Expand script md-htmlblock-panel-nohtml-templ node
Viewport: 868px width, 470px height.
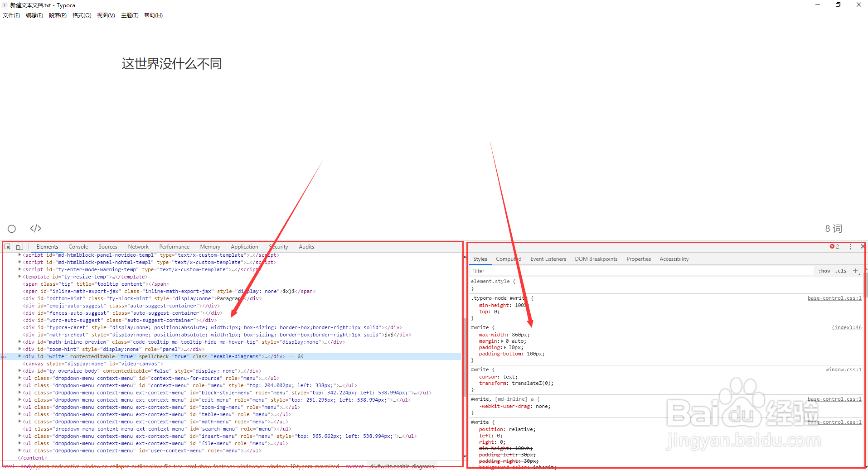click(x=19, y=262)
